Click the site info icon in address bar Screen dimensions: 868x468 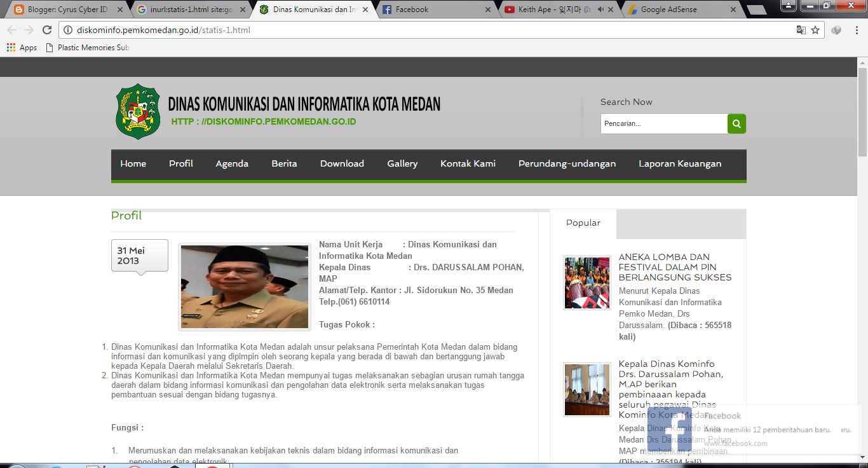click(69, 30)
